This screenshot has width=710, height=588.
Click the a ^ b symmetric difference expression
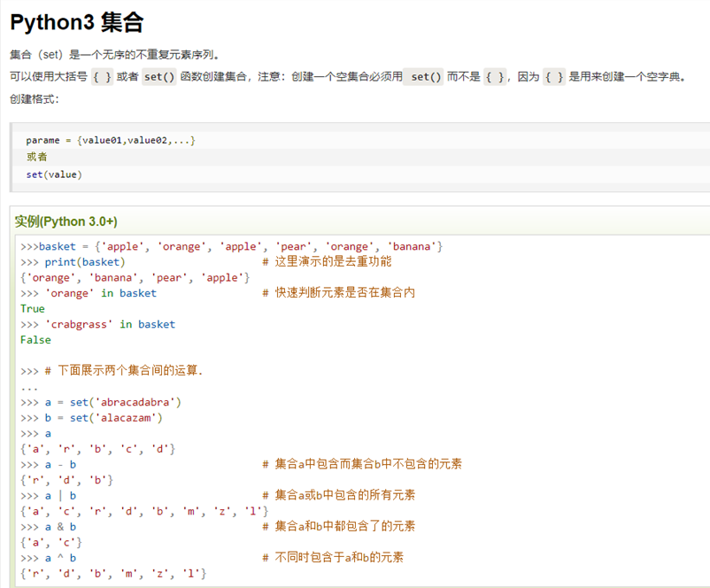point(59,557)
